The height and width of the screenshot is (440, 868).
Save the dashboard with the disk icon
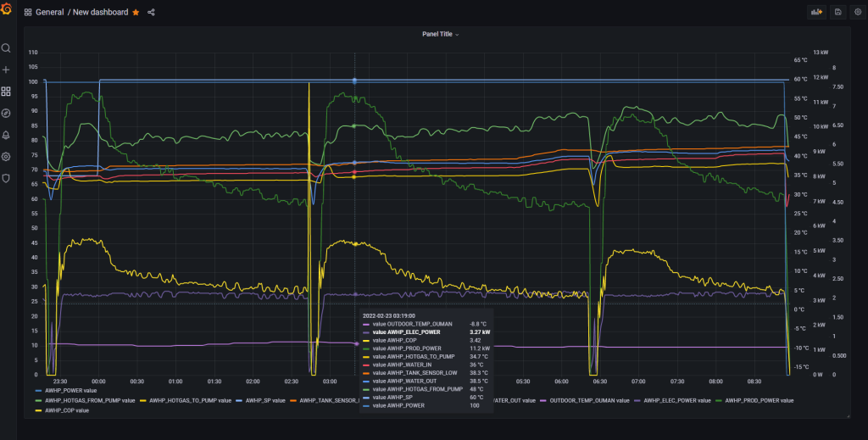tap(838, 12)
